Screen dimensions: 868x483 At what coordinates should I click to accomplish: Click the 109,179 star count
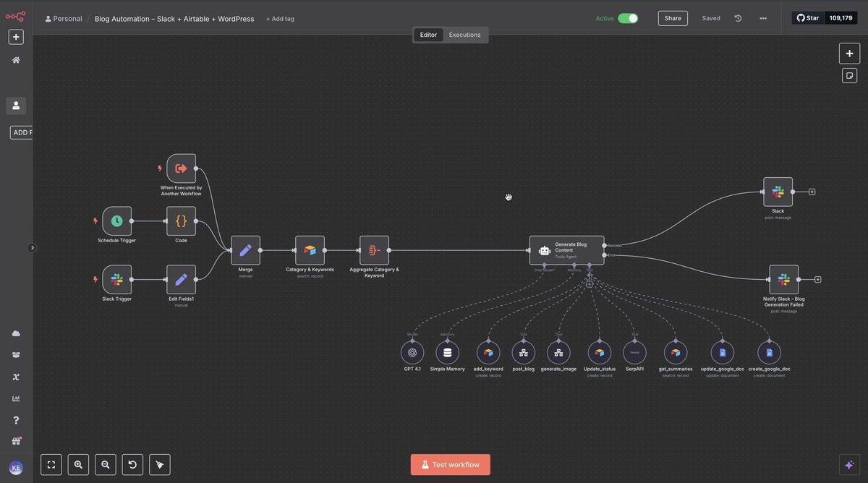coord(841,18)
